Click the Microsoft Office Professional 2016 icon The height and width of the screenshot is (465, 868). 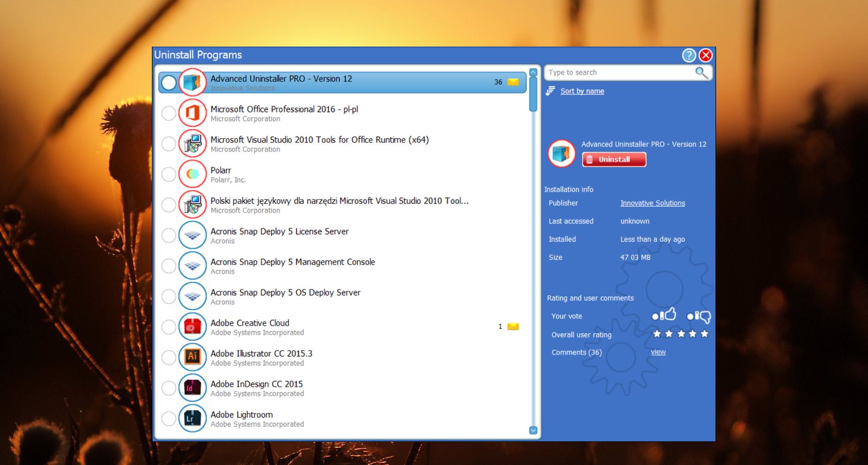point(192,113)
